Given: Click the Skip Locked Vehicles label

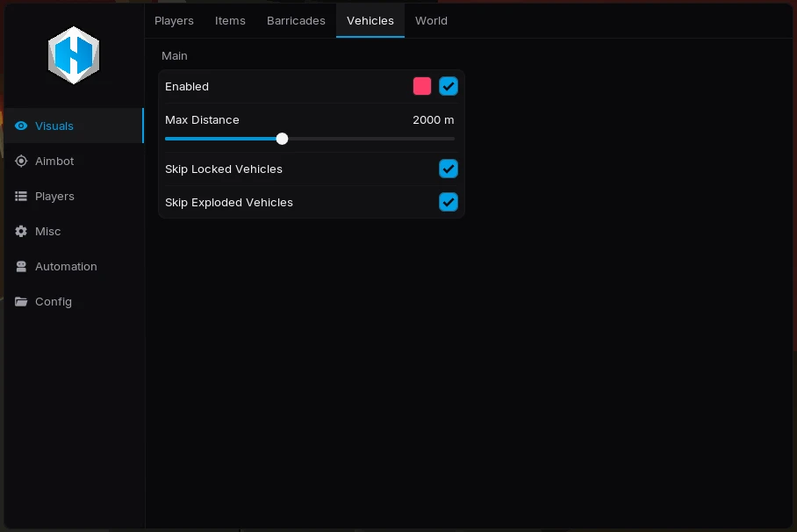Looking at the screenshot, I should (224, 169).
